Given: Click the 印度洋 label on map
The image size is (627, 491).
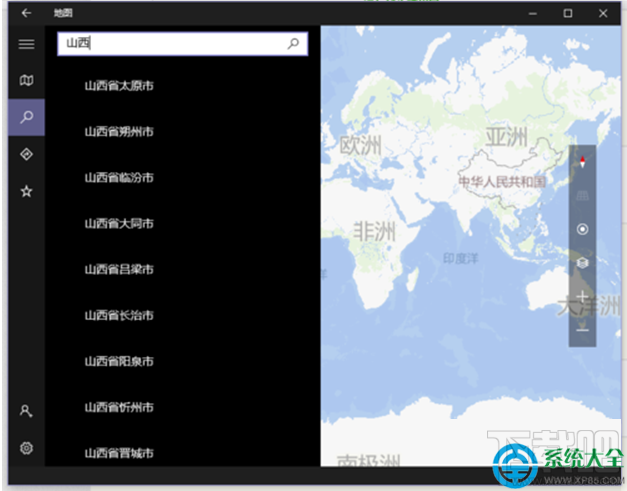Looking at the screenshot, I should pyautogui.click(x=461, y=259).
